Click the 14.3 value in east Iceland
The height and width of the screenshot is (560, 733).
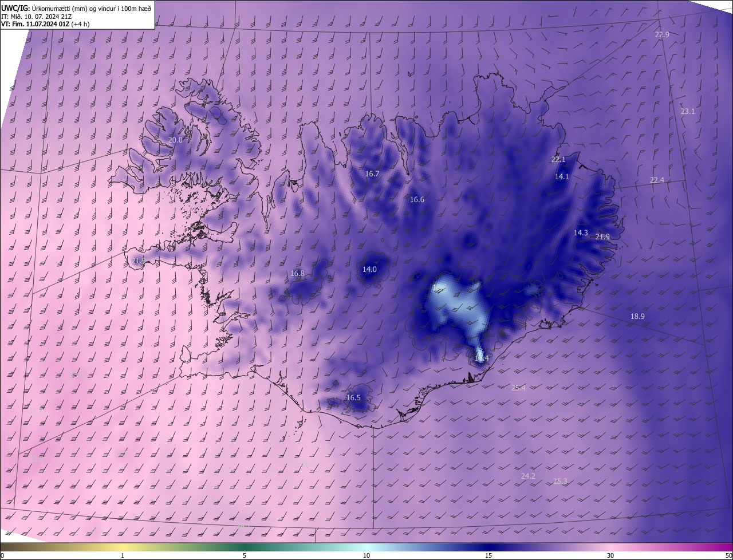(581, 233)
